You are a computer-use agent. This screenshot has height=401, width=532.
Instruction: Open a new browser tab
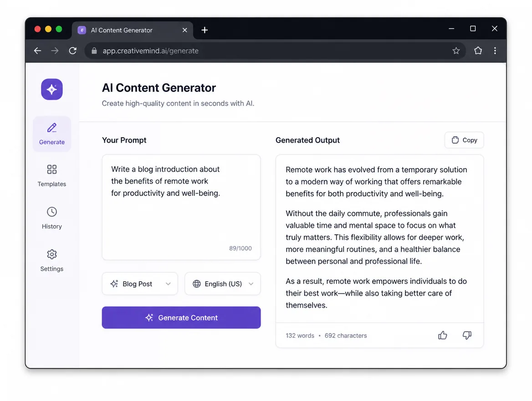click(x=205, y=30)
